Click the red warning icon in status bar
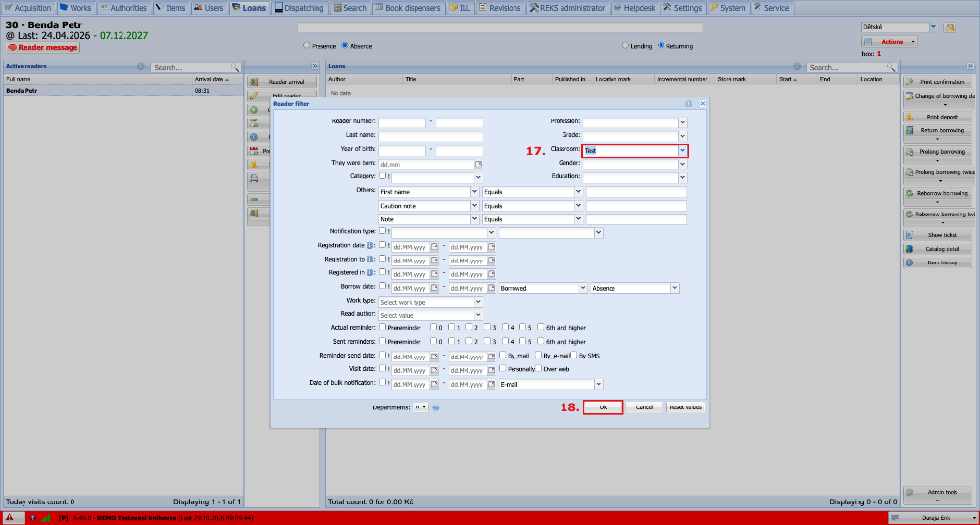This screenshot has height=525, width=980. (10, 517)
